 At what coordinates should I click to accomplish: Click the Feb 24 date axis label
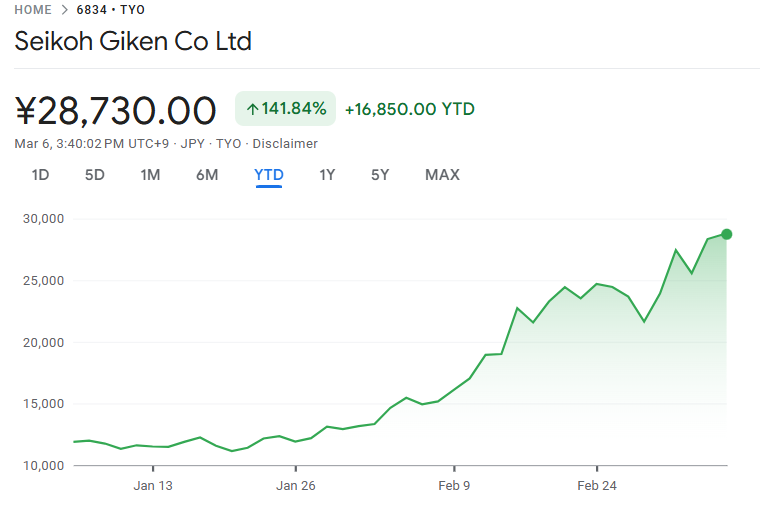coord(596,486)
